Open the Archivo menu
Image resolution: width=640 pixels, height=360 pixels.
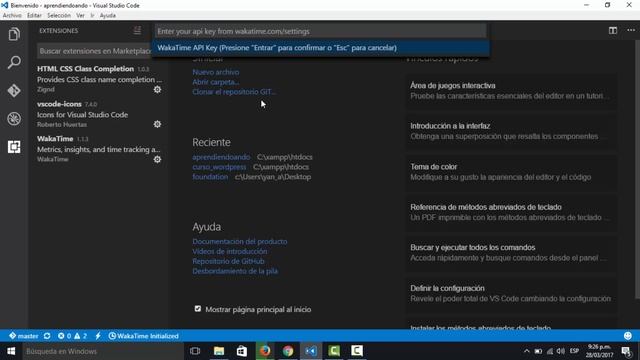tap(12, 16)
